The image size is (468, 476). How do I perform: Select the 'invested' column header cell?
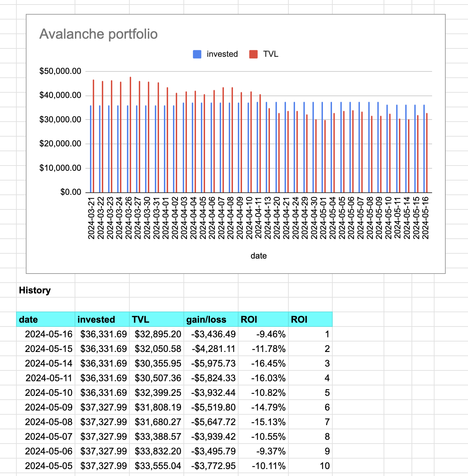(102, 319)
